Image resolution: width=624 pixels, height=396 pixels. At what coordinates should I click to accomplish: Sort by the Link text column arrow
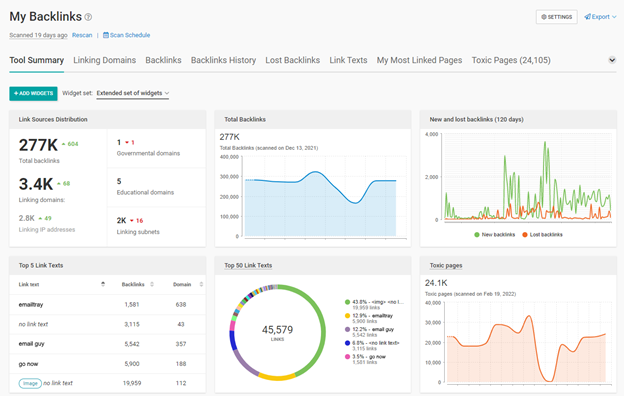coord(103,284)
